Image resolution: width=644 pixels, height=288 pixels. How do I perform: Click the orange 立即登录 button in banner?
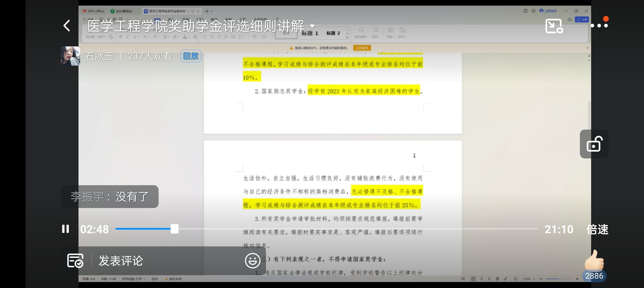362,48
